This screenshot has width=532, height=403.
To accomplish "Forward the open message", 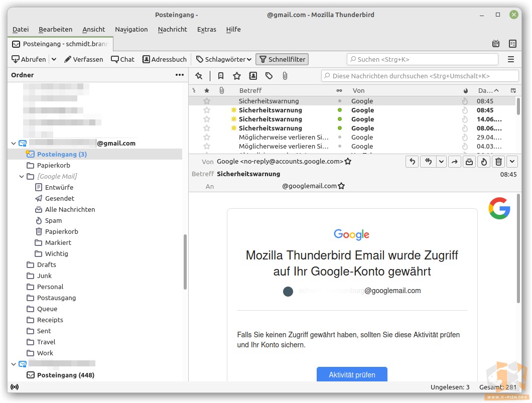I will point(455,162).
